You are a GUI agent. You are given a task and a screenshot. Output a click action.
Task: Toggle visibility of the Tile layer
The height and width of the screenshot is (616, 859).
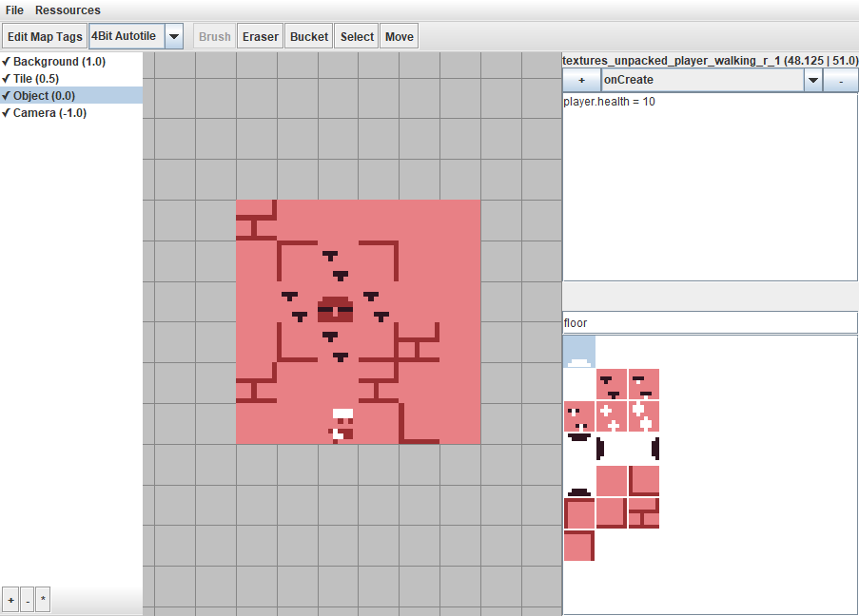(x=7, y=78)
